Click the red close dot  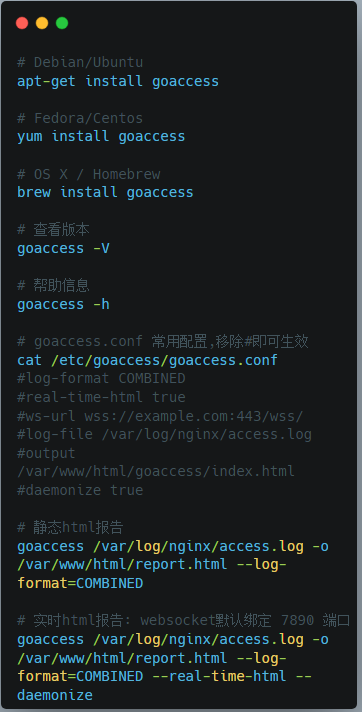coord(22,23)
